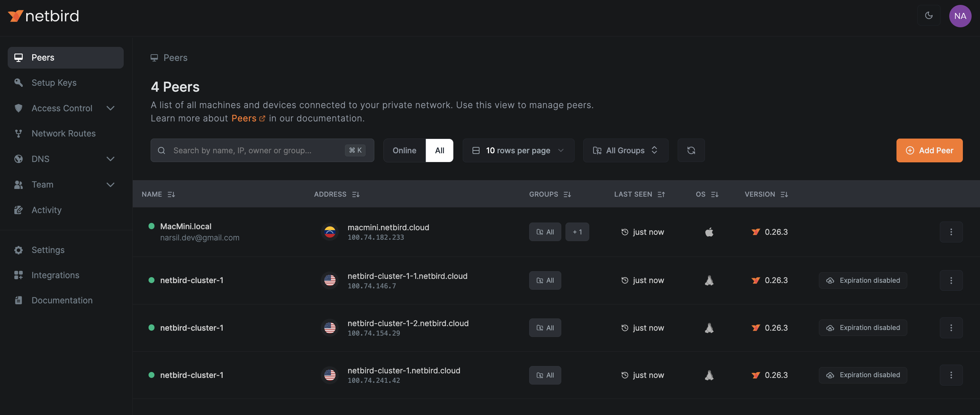Toggle dark mode moon icon

[929, 16]
